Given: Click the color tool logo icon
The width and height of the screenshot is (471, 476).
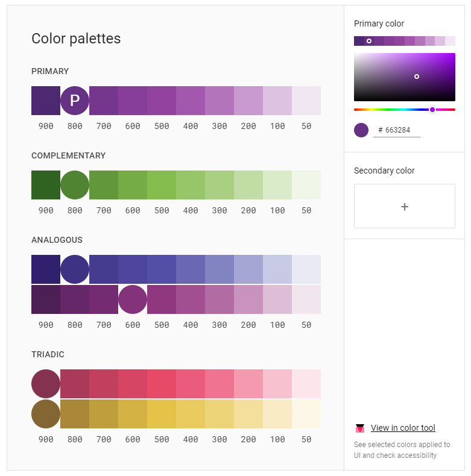Looking at the screenshot, I should 360,428.
